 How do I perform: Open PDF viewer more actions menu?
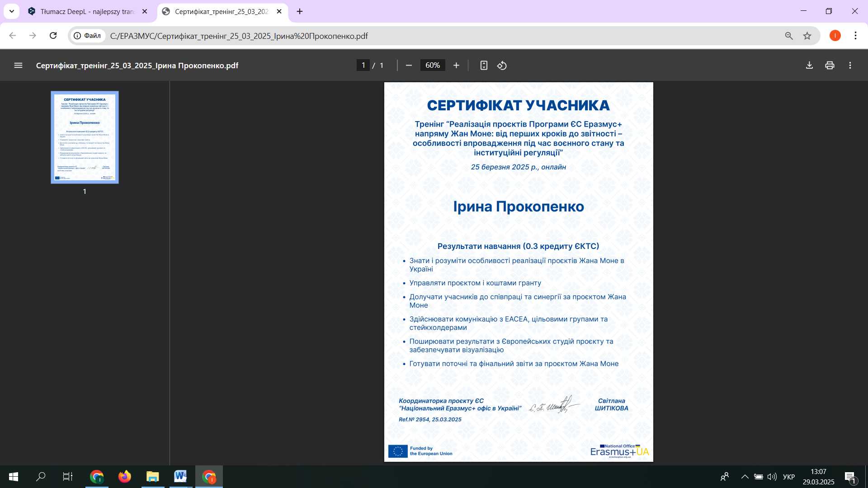pos(850,66)
